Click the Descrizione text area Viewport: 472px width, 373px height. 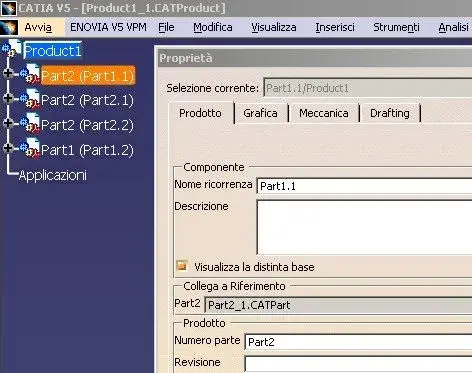364,227
